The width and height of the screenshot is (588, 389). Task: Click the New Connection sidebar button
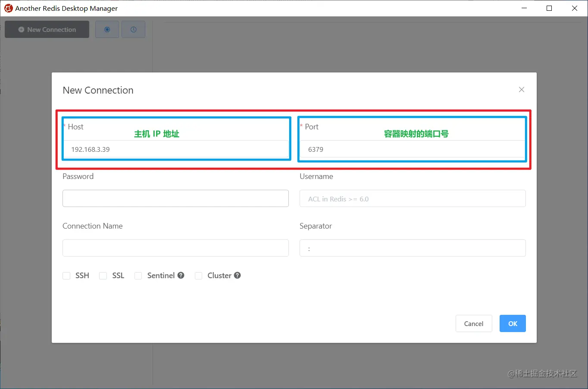pyautogui.click(x=47, y=29)
